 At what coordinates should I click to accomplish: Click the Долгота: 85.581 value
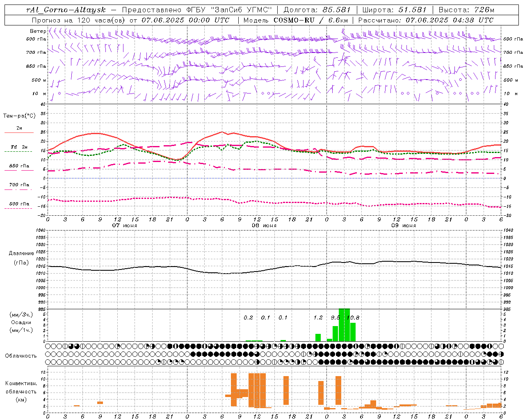[x=318, y=10]
